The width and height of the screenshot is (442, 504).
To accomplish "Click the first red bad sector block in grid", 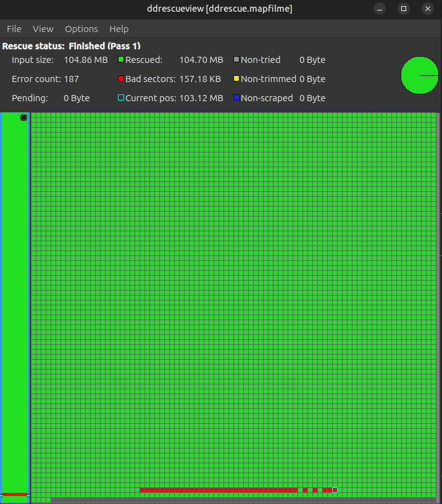I will click(x=143, y=490).
